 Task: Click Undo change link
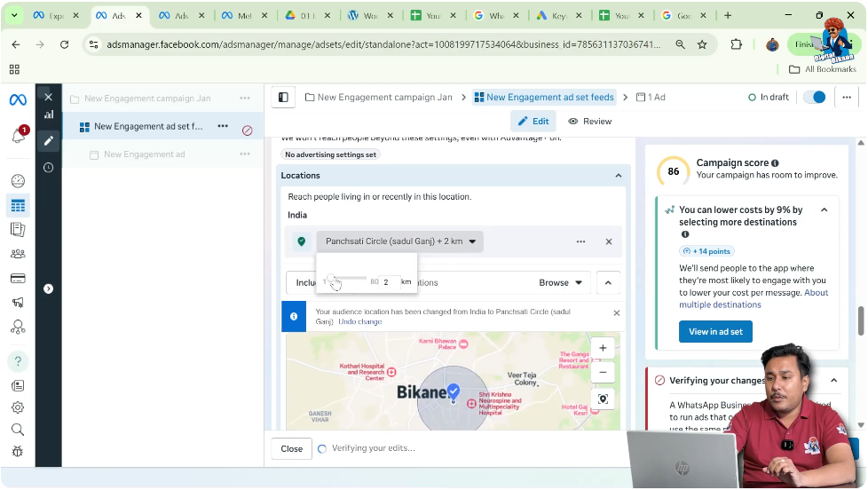click(359, 321)
